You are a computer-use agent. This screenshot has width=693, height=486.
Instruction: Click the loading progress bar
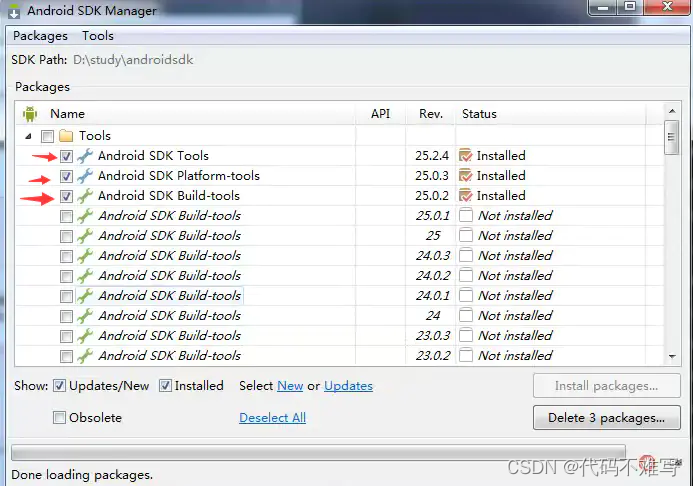click(x=318, y=452)
